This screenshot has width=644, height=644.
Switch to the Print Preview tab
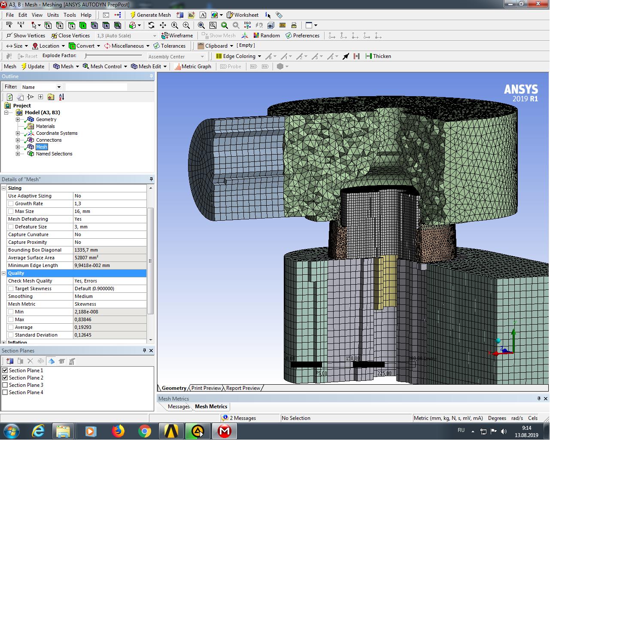click(x=206, y=388)
